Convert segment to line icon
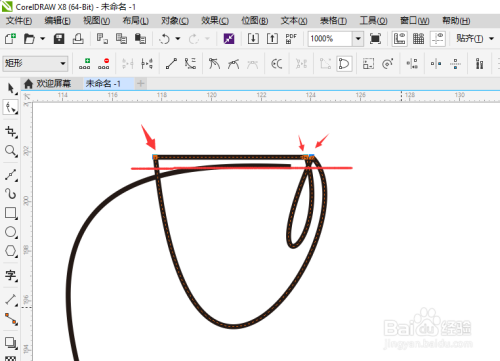 (171, 63)
